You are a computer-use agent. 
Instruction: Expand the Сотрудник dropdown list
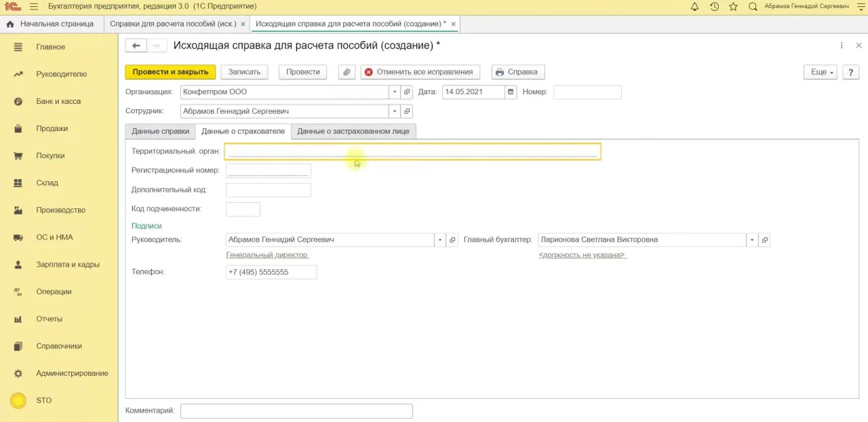395,111
